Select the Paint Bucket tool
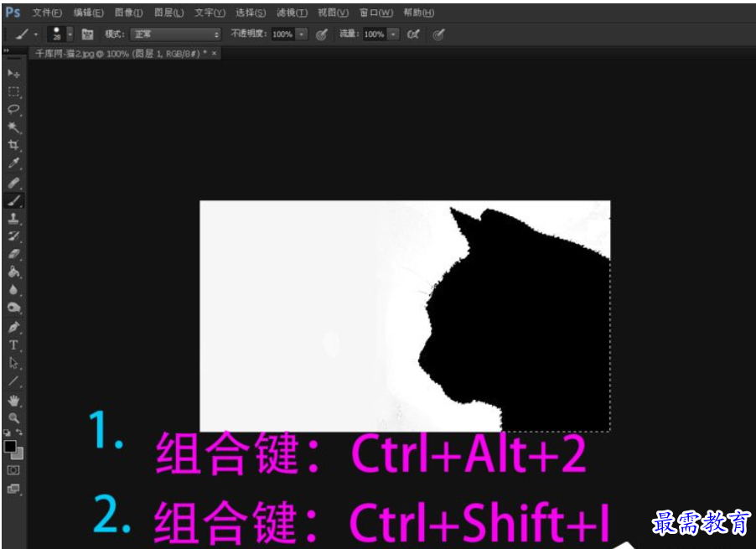The width and height of the screenshot is (756, 549). point(13,272)
